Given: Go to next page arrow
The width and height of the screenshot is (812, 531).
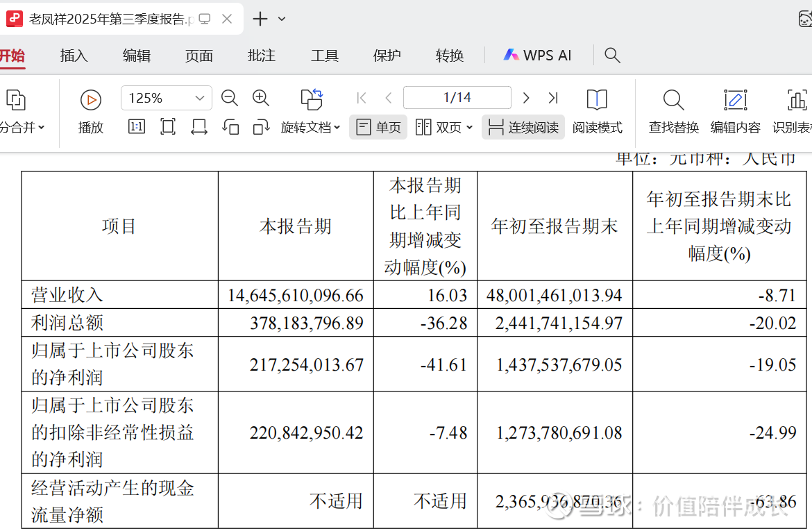Looking at the screenshot, I should [526, 98].
